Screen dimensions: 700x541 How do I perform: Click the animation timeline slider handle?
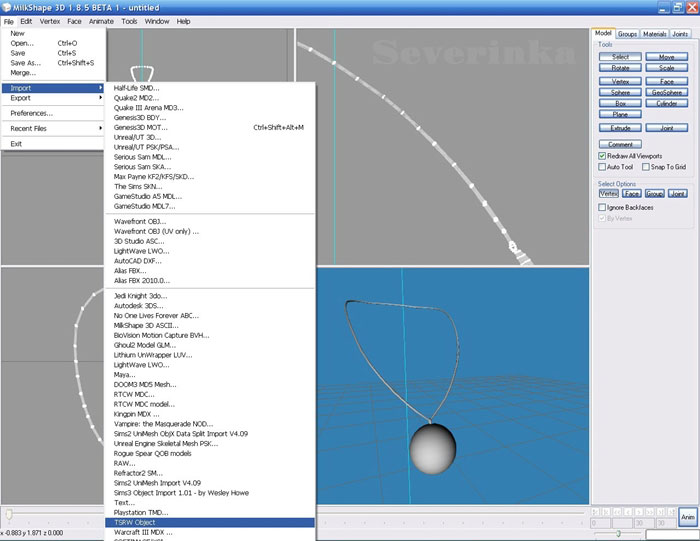[x=9, y=514]
